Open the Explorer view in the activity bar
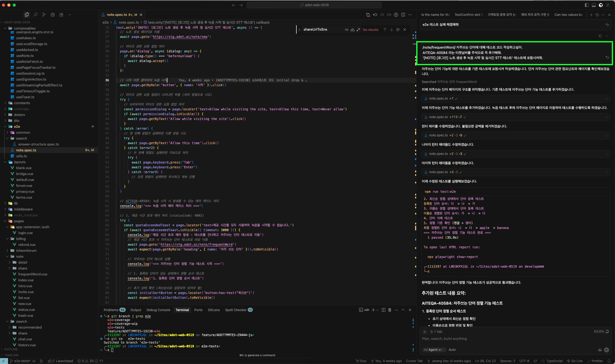The width and height of the screenshot is (615, 364). pyautogui.click(x=27, y=15)
